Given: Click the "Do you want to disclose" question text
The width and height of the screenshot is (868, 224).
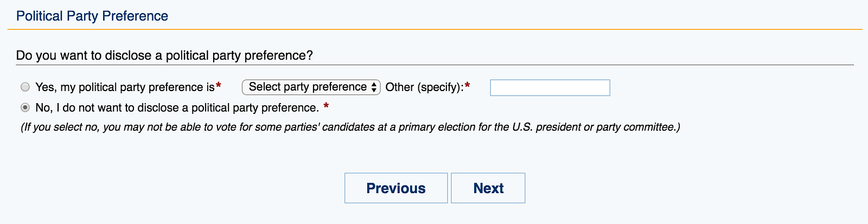Looking at the screenshot, I should pos(164,55).
